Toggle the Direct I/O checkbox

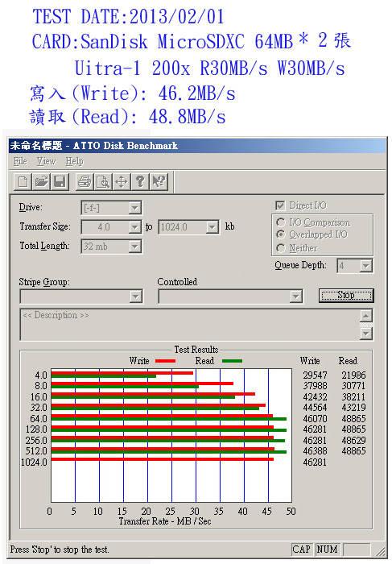tap(280, 205)
